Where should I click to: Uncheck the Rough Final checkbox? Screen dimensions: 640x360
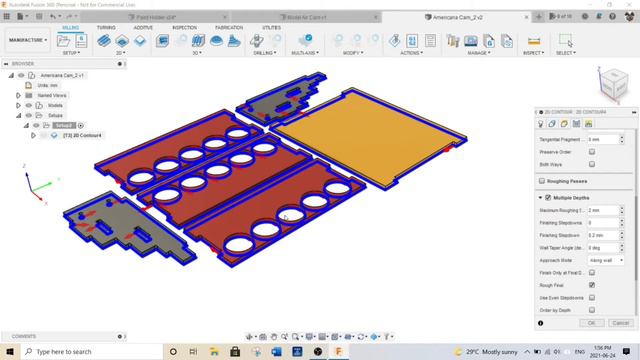(x=592, y=285)
